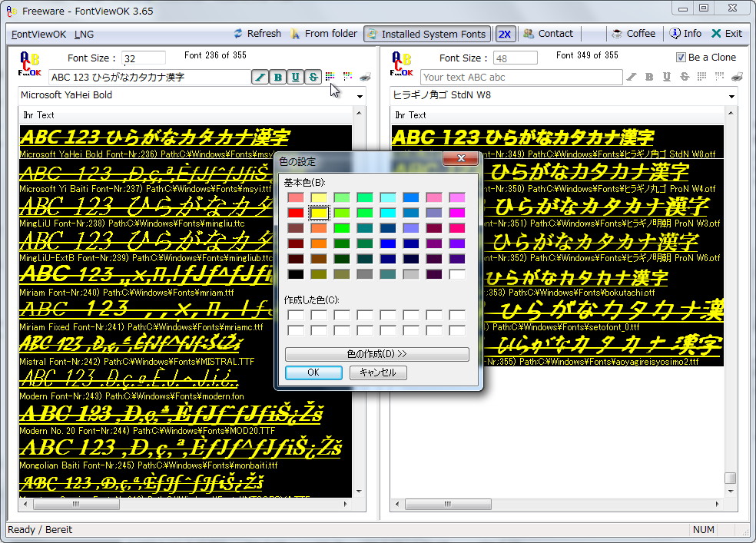Toggle italic in left pane

260,77
